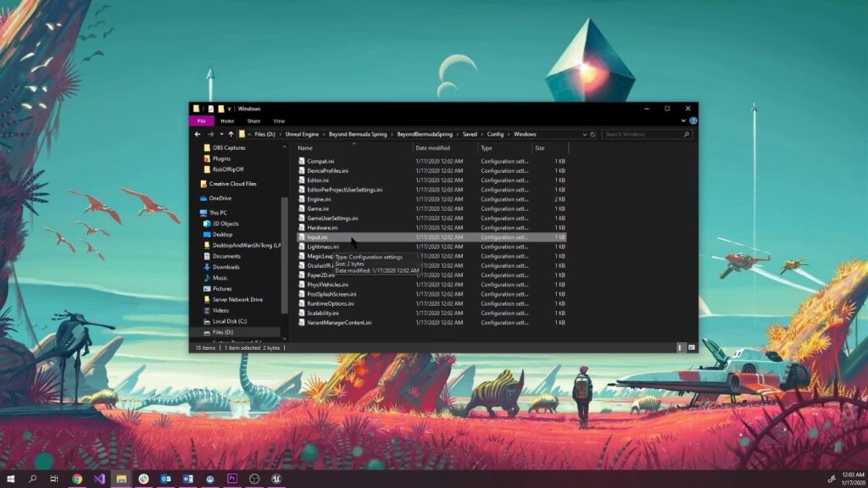
Task: Expand the address bar history dropdown
Action: click(583, 134)
